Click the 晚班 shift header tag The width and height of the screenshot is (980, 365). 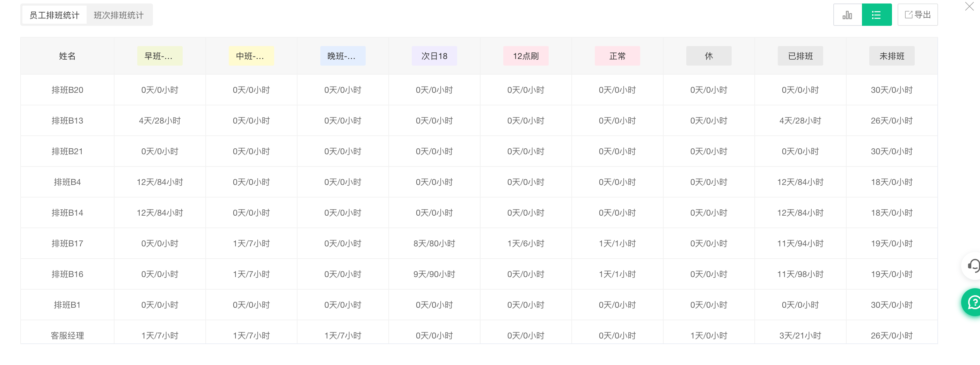click(343, 56)
